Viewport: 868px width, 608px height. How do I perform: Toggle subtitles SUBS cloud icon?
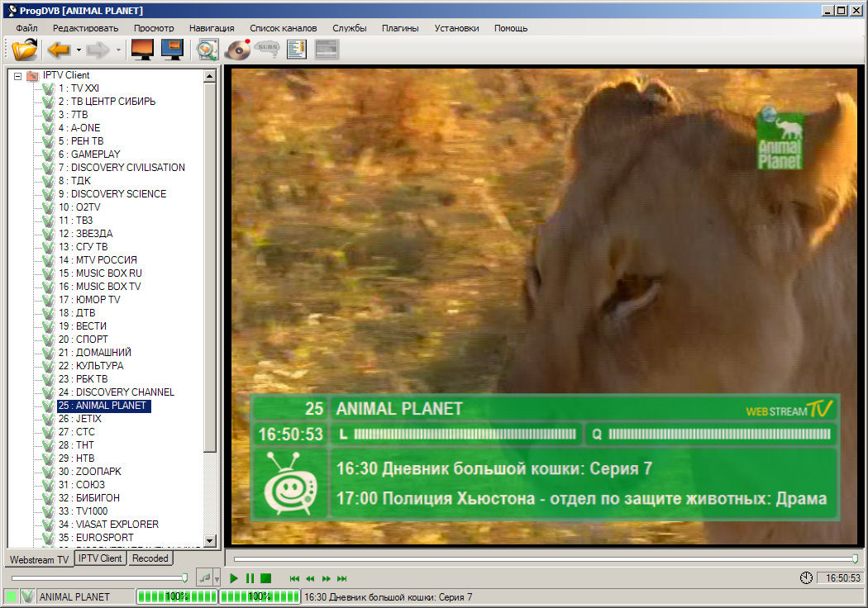click(267, 50)
